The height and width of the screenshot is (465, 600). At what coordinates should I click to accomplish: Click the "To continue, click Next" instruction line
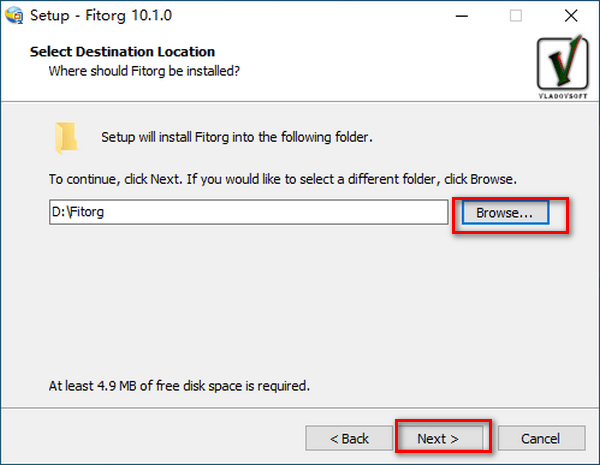click(282, 179)
